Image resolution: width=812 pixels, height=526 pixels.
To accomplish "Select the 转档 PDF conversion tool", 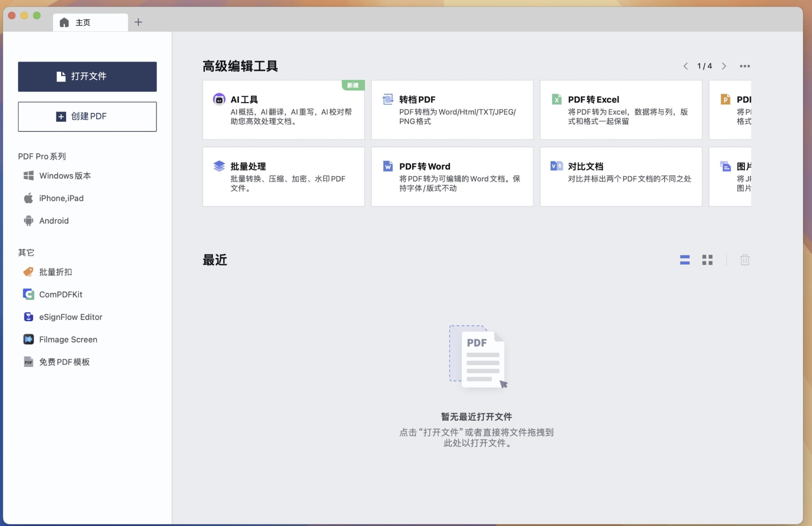I will [x=452, y=110].
